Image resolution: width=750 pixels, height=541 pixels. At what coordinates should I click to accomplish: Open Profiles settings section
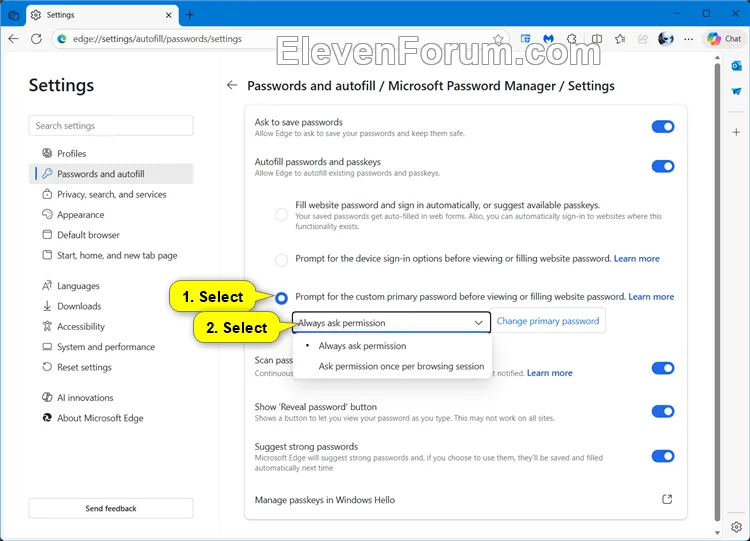pos(111,154)
